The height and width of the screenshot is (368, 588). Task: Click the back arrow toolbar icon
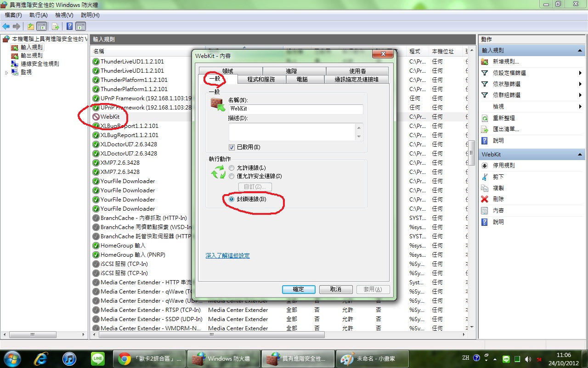pos(6,26)
